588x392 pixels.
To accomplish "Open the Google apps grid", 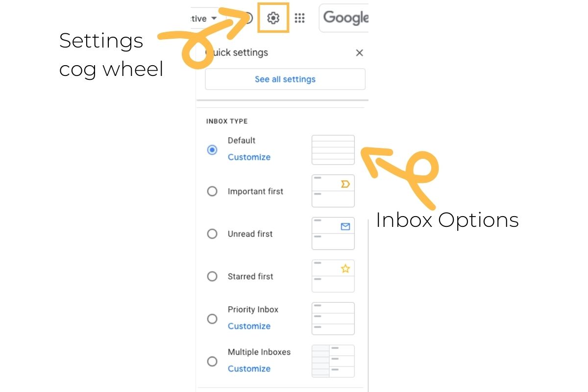I will point(299,18).
